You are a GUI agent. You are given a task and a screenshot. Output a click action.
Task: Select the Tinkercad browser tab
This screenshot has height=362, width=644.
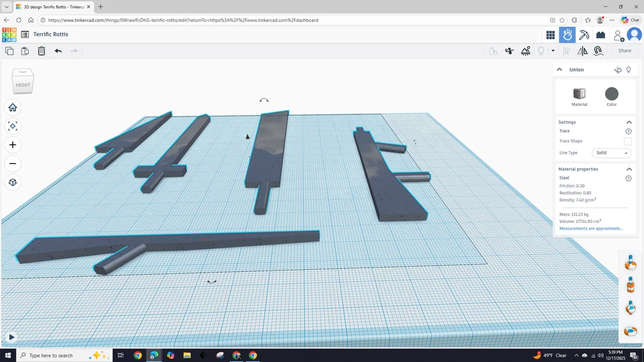52,7
